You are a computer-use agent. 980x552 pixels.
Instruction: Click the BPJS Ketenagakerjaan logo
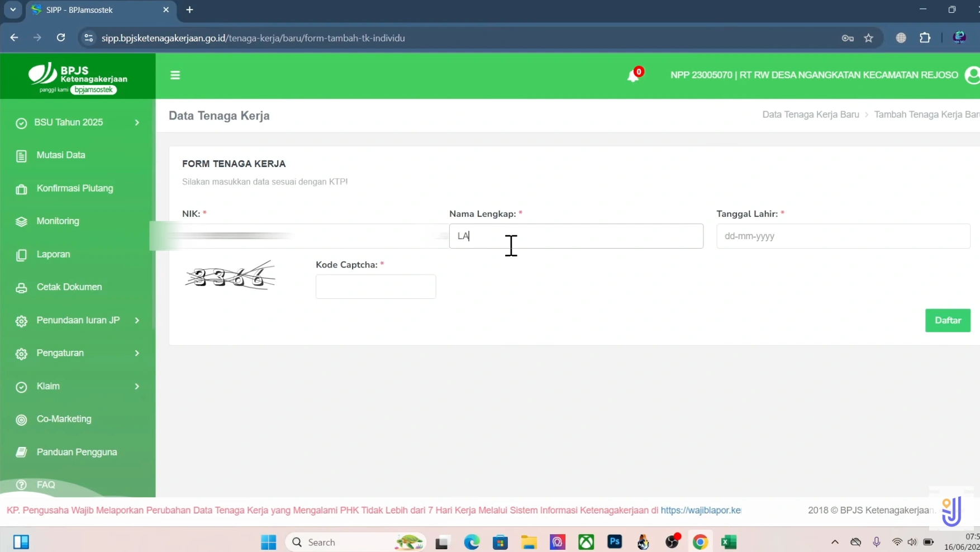coord(78,77)
